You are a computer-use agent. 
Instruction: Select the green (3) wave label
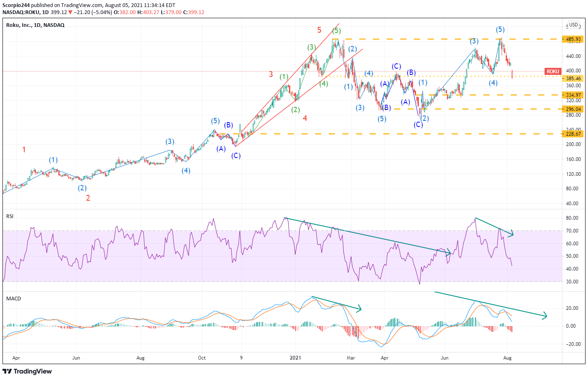[311, 47]
